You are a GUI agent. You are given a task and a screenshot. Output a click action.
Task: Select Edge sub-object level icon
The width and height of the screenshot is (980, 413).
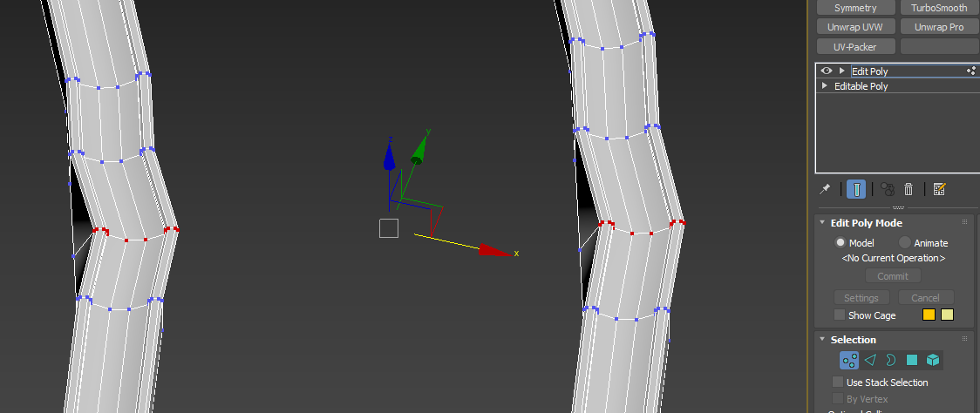pos(869,360)
